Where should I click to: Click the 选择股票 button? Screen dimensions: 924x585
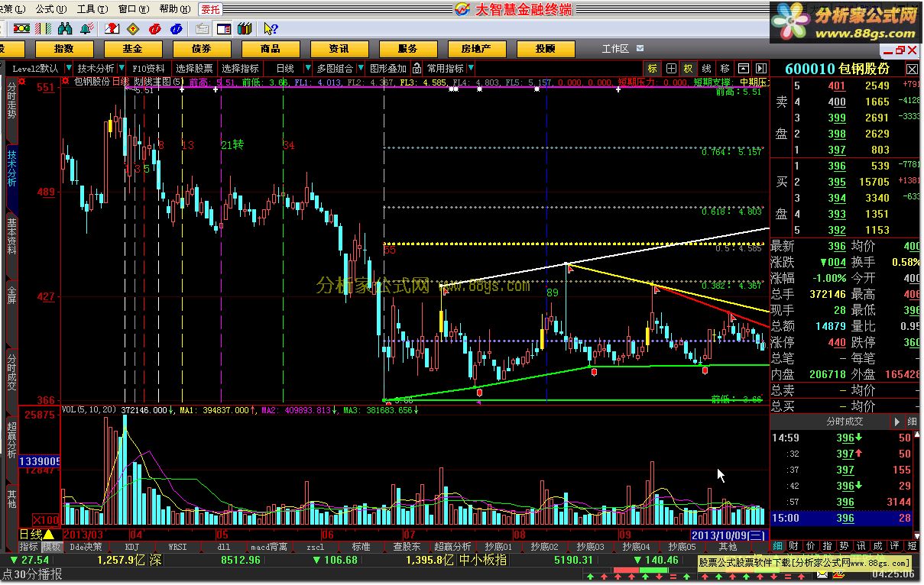194,68
